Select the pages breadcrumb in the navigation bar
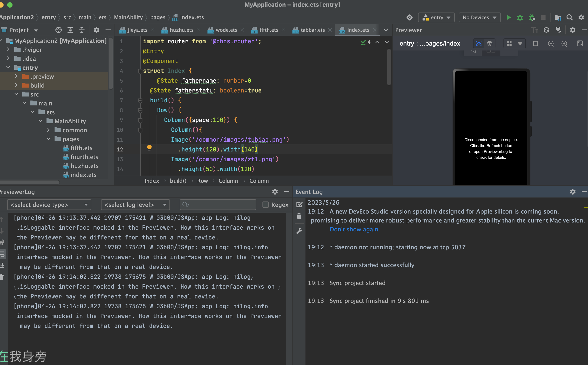 (x=158, y=17)
